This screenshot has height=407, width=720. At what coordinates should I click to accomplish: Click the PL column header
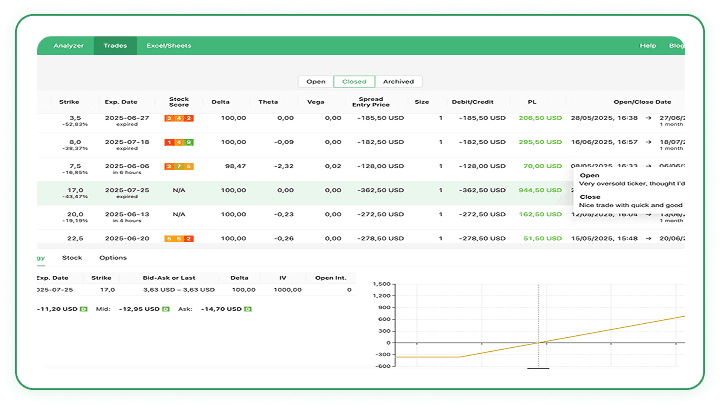[x=532, y=102]
